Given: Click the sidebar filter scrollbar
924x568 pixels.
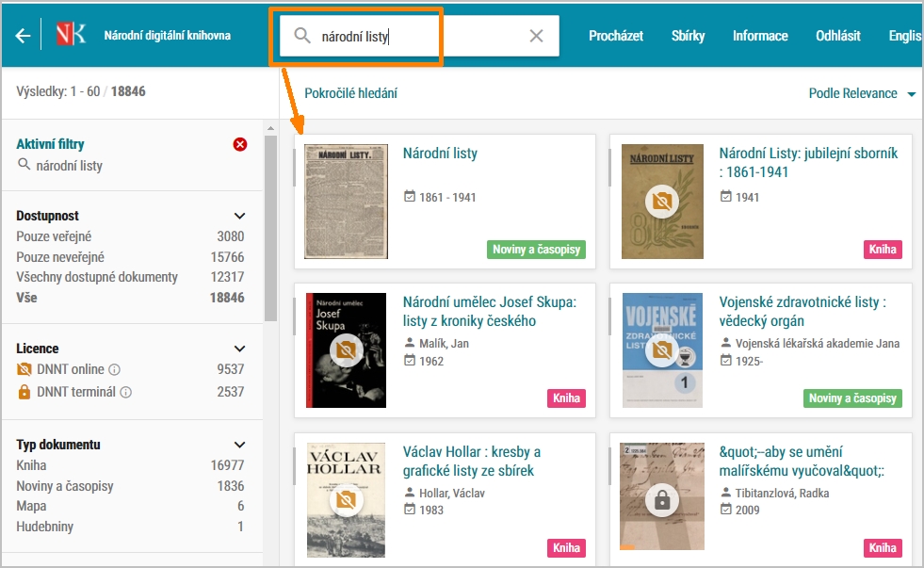Looking at the screenshot, I should point(270,228).
